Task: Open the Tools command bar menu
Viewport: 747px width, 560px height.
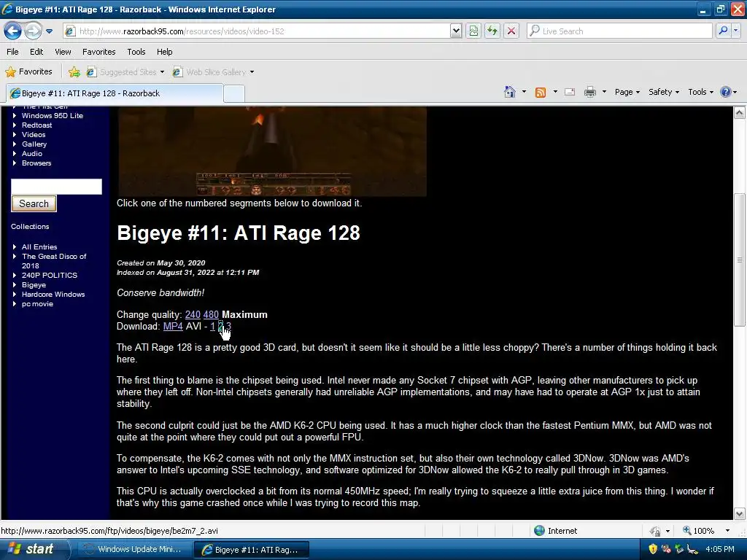Action: click(701, 92)
